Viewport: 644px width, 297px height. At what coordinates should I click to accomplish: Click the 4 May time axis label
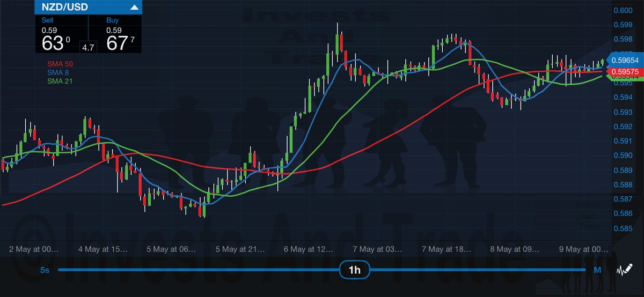click(x=103, y=249)
